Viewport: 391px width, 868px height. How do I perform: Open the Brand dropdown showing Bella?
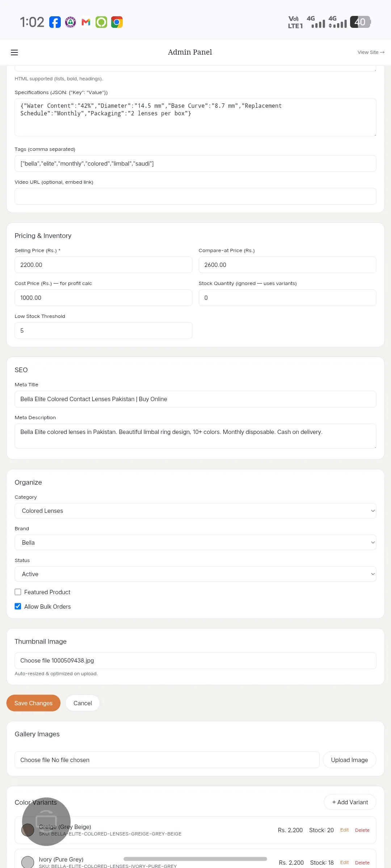coord(195,542)
